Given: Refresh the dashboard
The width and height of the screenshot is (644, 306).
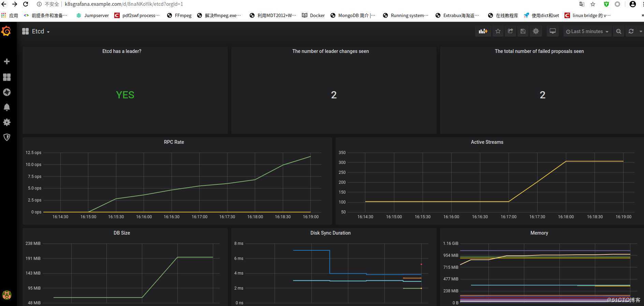Looking at the screenshot, I should point(631,31).
